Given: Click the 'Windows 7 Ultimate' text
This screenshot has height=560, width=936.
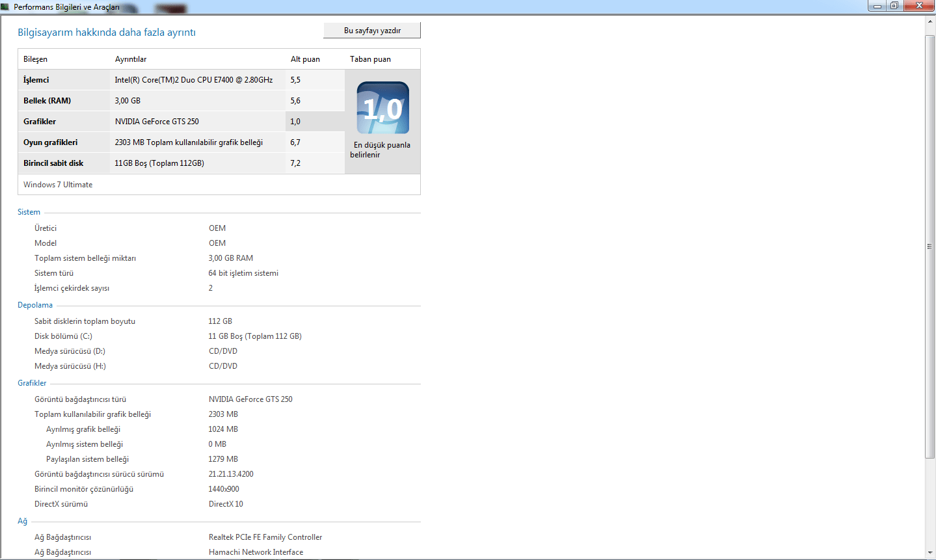Looking at the screenshot, I should (x=58, y=185).
